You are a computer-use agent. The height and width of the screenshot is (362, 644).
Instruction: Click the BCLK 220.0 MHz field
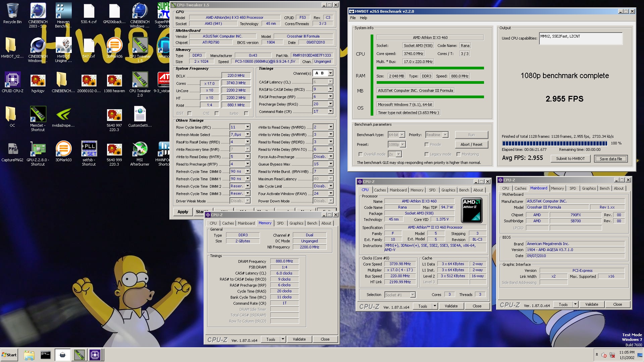coord(236,76)
